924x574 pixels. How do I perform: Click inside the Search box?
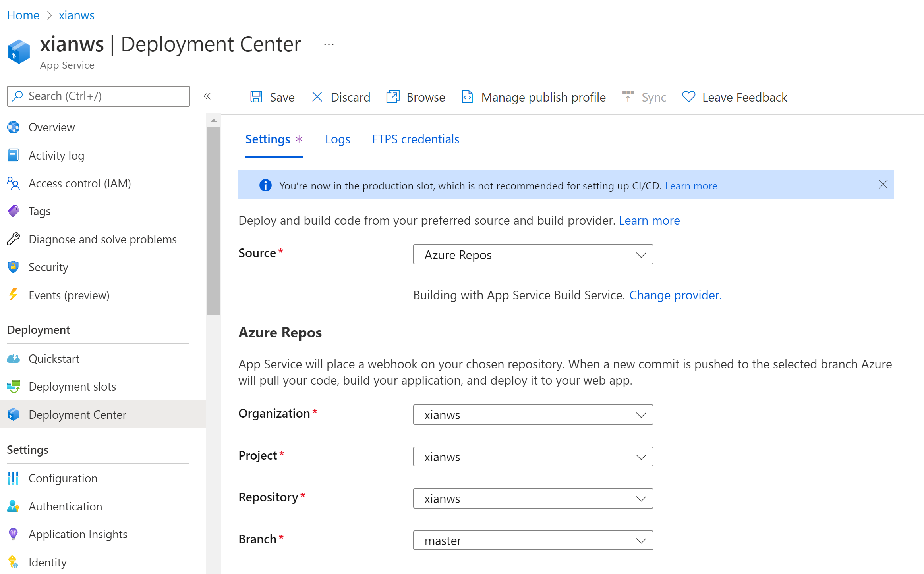click(x=98, y=96)
